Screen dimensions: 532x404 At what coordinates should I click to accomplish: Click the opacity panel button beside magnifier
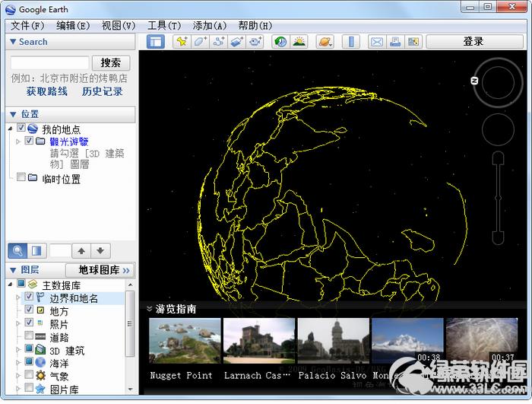[x=36, y=251]
